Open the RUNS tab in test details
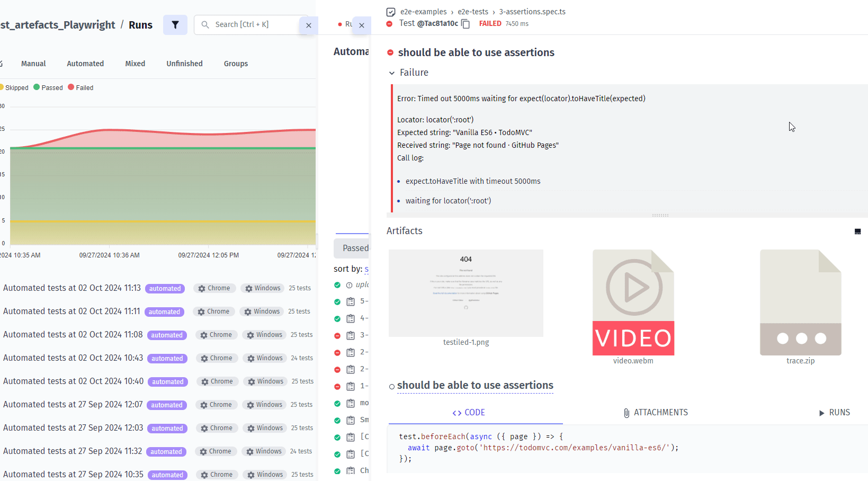This screenshot has height=481, width=868. (x=834, y=413)
